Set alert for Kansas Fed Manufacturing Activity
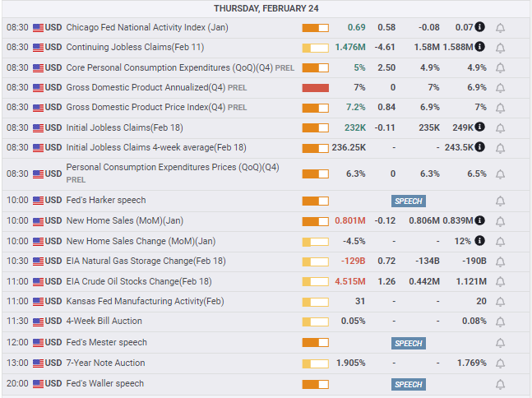The width and height of the screenshot is (532, 398). [500, 301]
